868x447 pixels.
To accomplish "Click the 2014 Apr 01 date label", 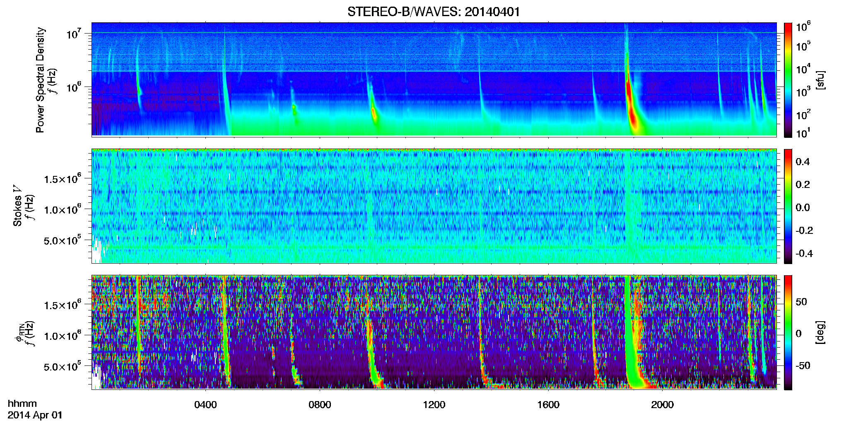I will coord(35,415).
